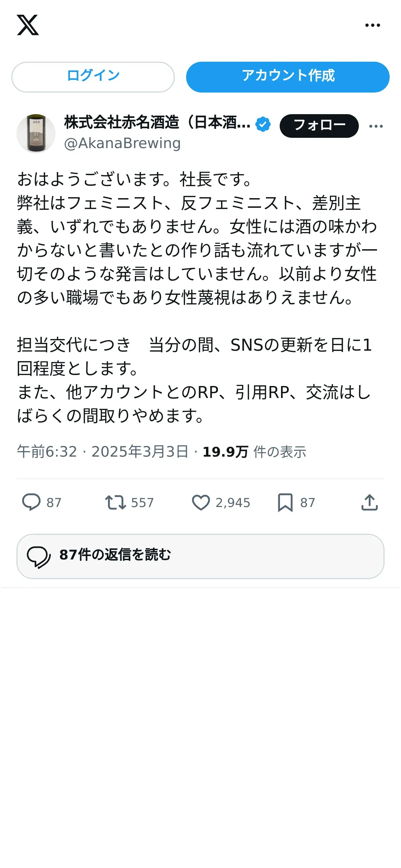Click the 2,945 likes count
The image size is (401, 868).
tap(233, 503)
